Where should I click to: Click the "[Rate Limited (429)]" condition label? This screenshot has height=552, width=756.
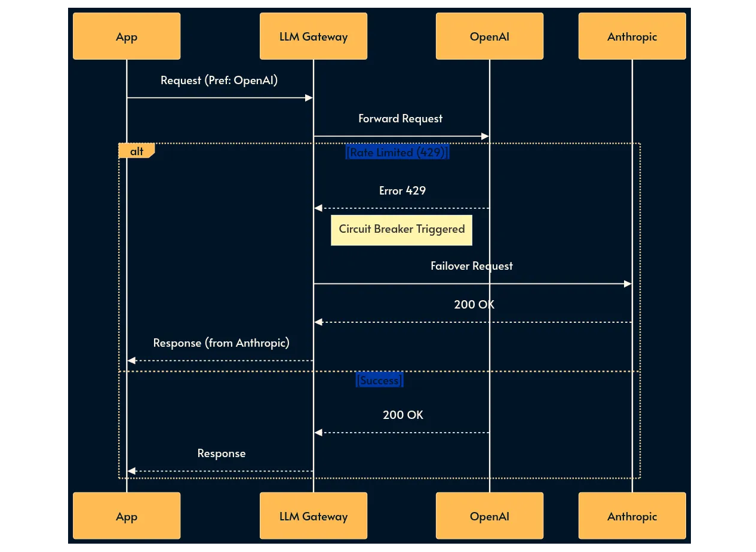click(397, 152)
